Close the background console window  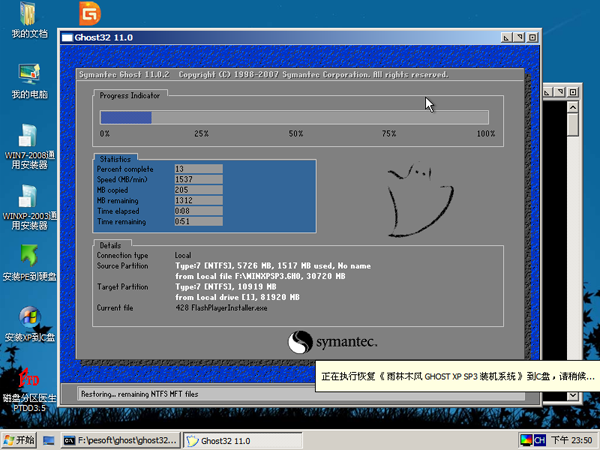[573, 92]
